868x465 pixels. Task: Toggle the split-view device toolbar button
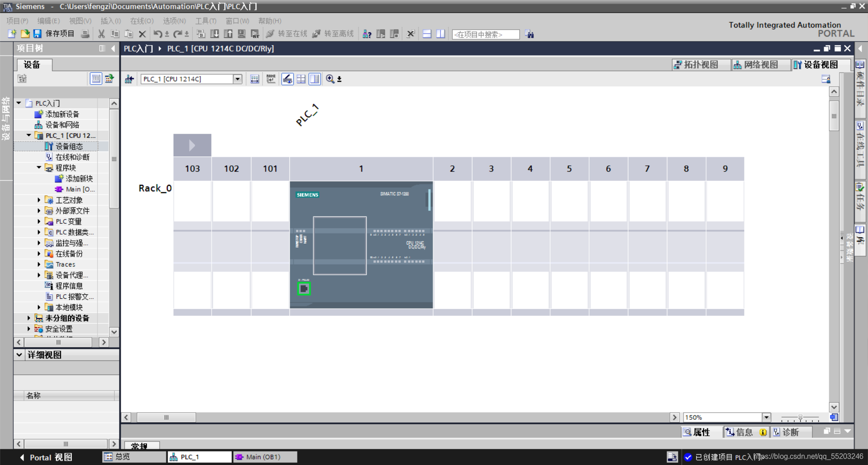(x=315, y=79)
